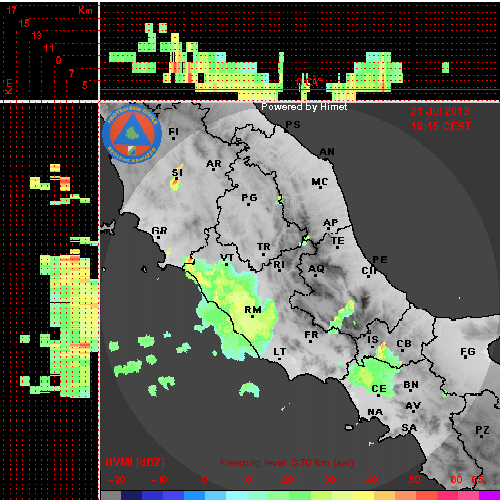
Task: Click the PZ city label
Action: coord(482,430)
